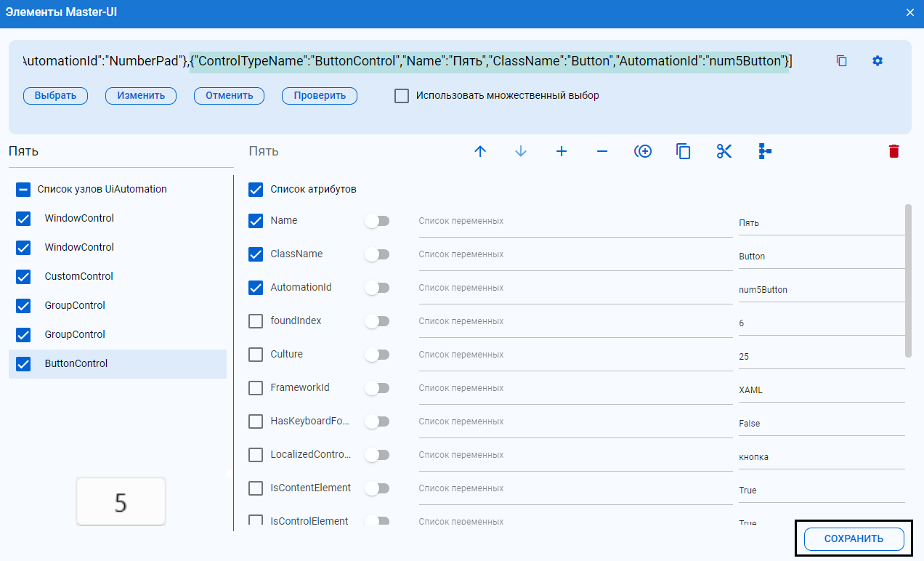Turn on the FrameworkId row toggle switch
Viewport: 924px width, 561px height.
377,388
